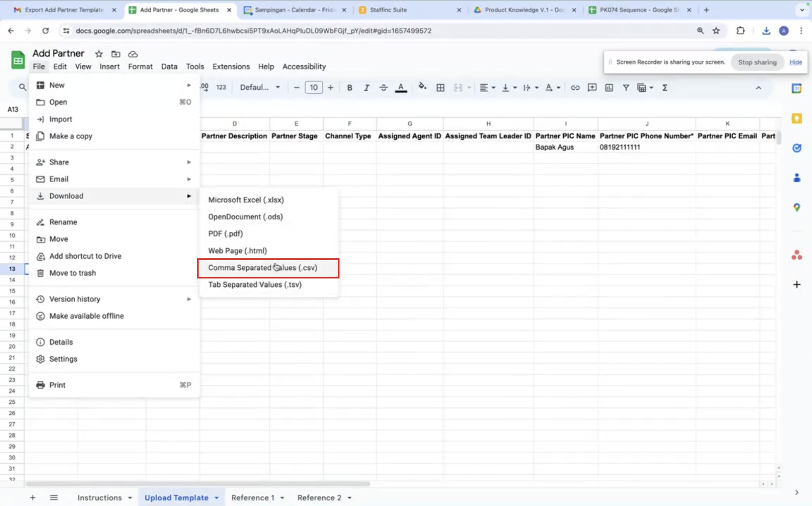Click Move to trash
The height and width of the screenshot is (506, 812).
pos(114,273)
